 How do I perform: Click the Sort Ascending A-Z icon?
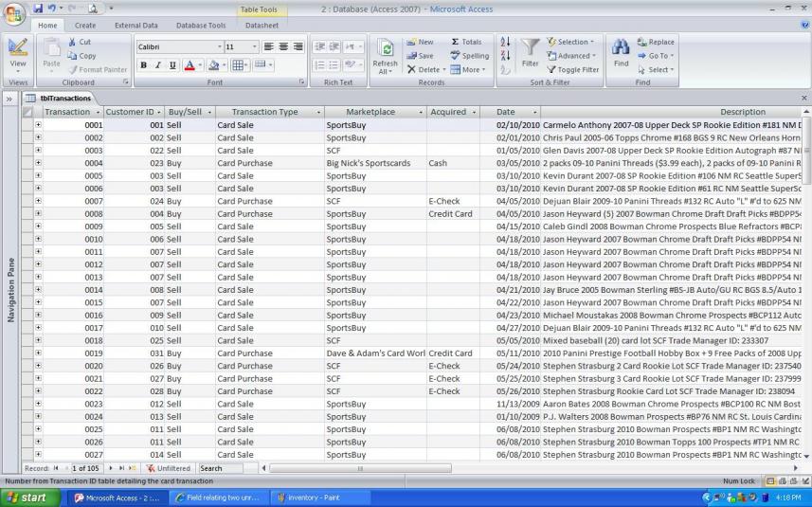coord(505,42)
